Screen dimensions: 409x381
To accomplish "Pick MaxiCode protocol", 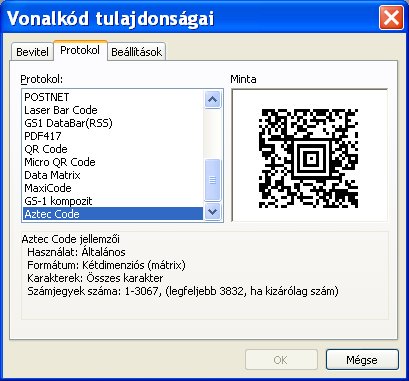I will (x=113, y=188).
